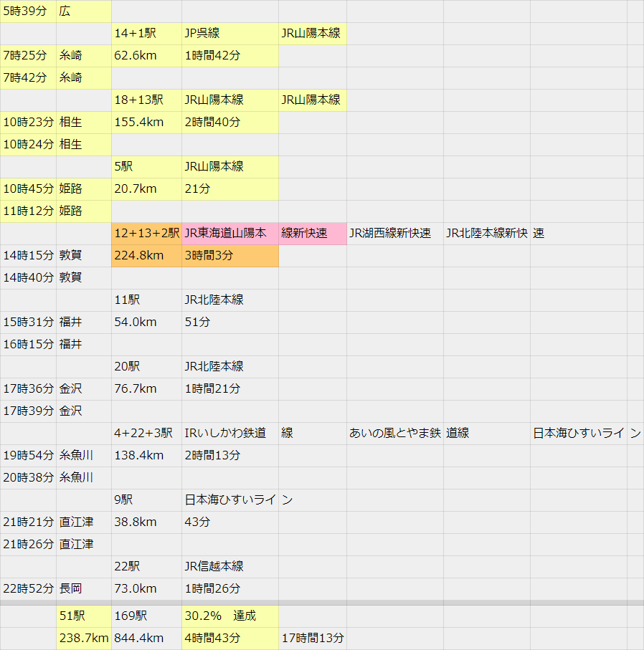The height and width of the screenshot is (650, 644).
Task: Select the JR信越本線 cell
Action: click(230, 567)
